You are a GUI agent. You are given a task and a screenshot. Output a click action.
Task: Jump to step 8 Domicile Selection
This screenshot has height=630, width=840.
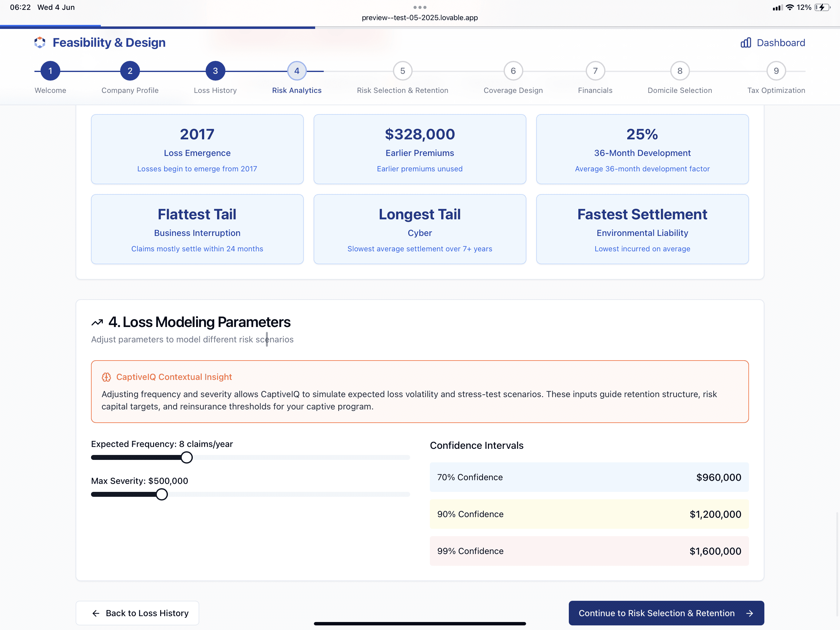[x=680, y=71]
